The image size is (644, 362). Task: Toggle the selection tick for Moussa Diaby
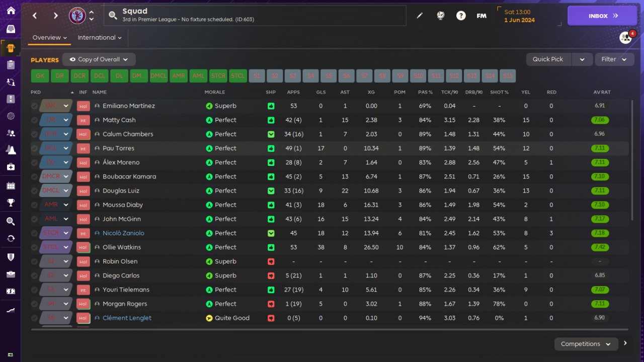click(x=34, y=205)
